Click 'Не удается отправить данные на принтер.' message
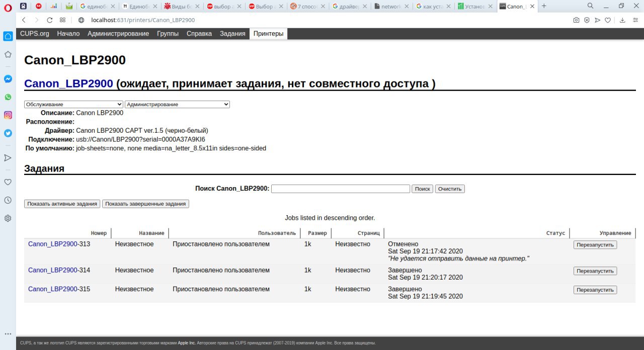 [459, 258]
